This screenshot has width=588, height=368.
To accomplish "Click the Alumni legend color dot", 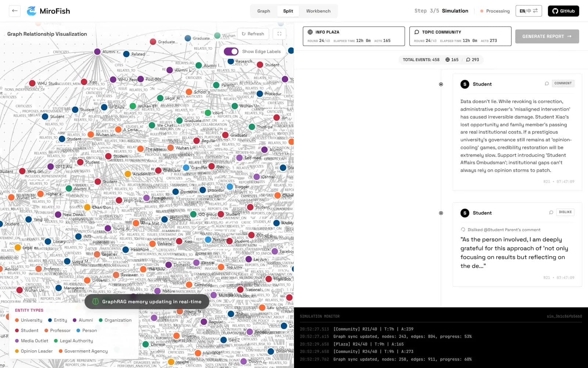I will point(75,320).
